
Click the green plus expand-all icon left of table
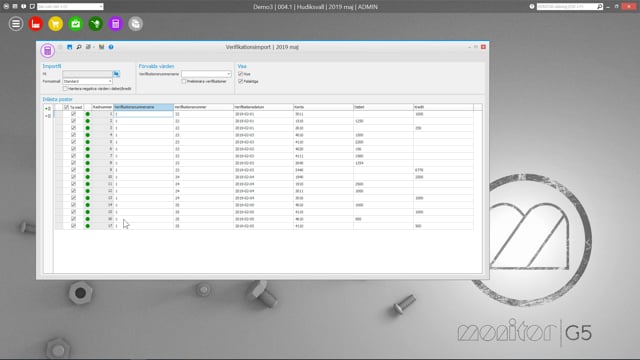click(48, 109)
